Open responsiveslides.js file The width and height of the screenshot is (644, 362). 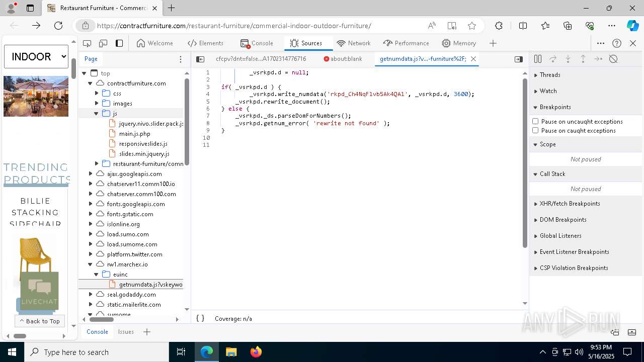pyautogui.click(x=143, y=144)
